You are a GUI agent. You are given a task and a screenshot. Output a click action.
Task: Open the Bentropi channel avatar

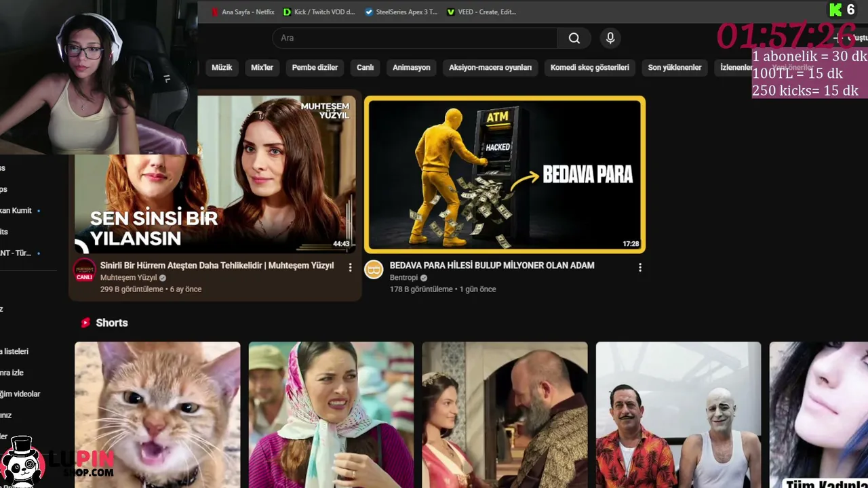374,269
